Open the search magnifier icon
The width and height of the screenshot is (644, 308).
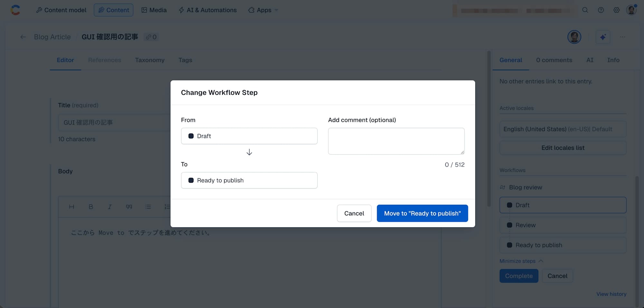[585, 10]
